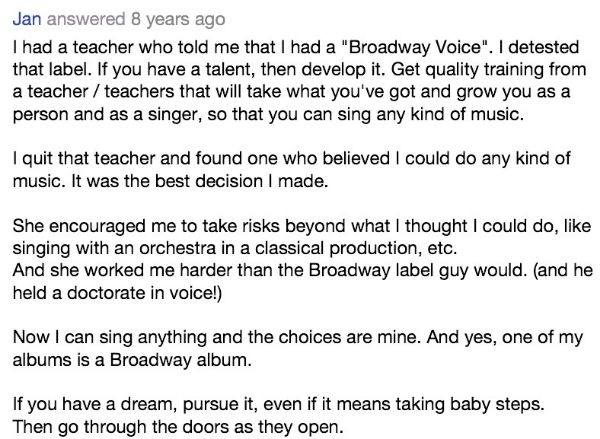
Task: Click the line 'And she worked me harder'
Action: (x=303, y=270)
